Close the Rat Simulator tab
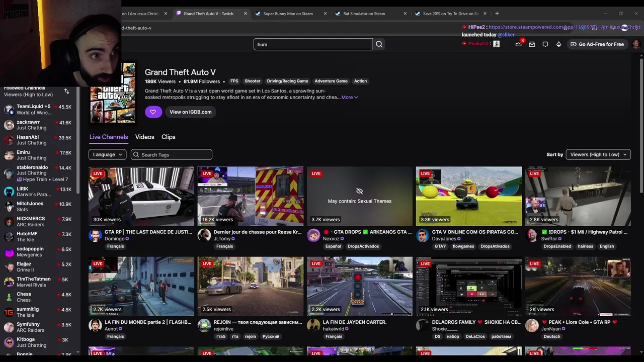Image resolution: width=644 pixels, height=362 pixels. point(405,14)
